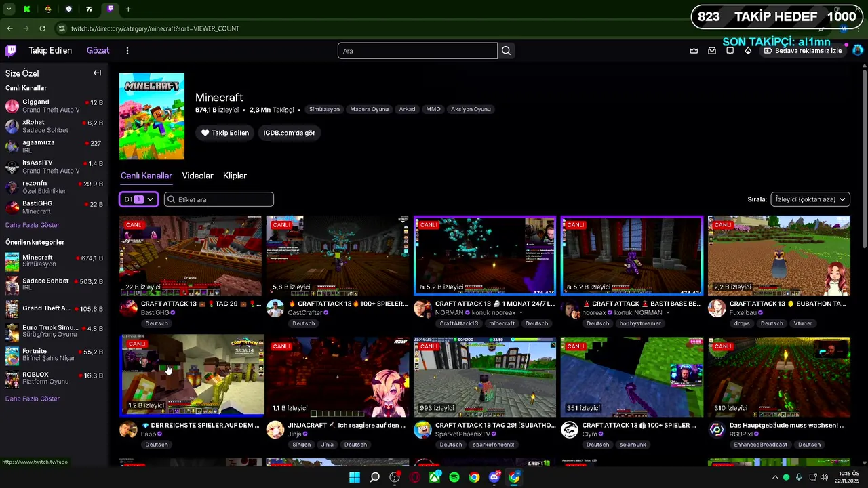Expand first Daha Fazla Göster under channels
868x488 pixels.
(33, 225)
